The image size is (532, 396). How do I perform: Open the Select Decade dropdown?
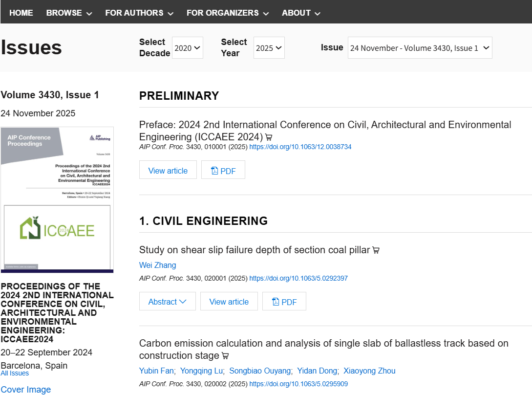point(188,48)
